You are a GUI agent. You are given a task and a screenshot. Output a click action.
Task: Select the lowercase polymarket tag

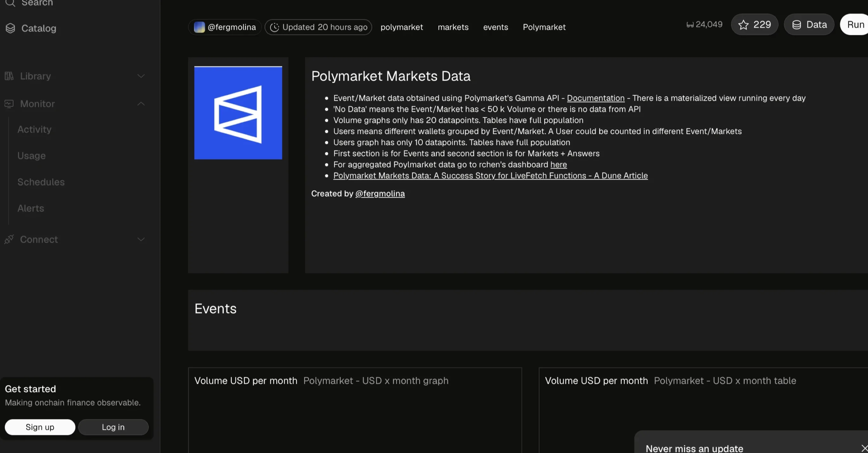(402, 27)
